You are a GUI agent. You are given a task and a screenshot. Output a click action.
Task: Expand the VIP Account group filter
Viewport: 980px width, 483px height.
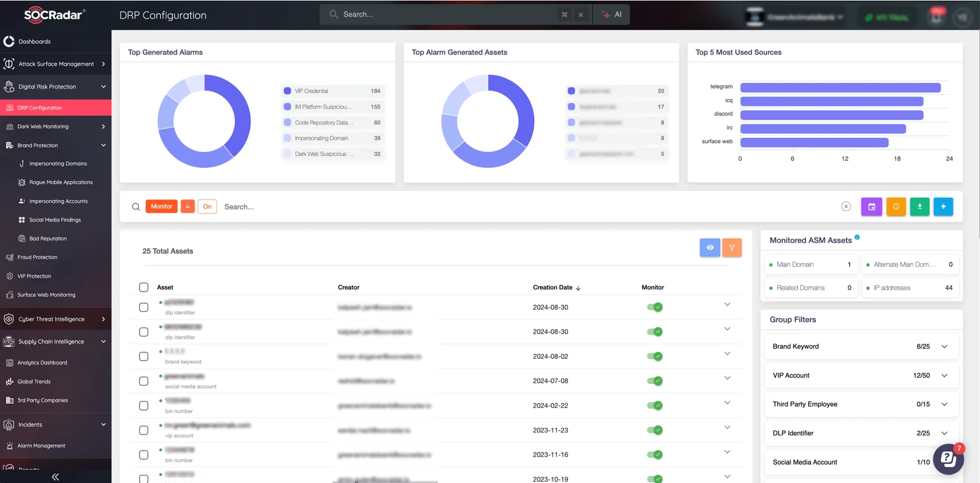[x=944, y=375]
